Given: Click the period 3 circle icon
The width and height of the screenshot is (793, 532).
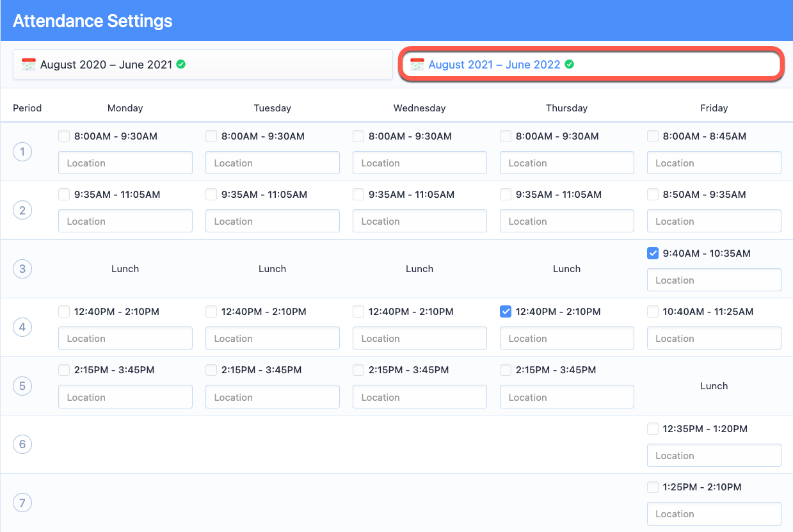Looking at the screenshot, I should (x=22, y=269).
